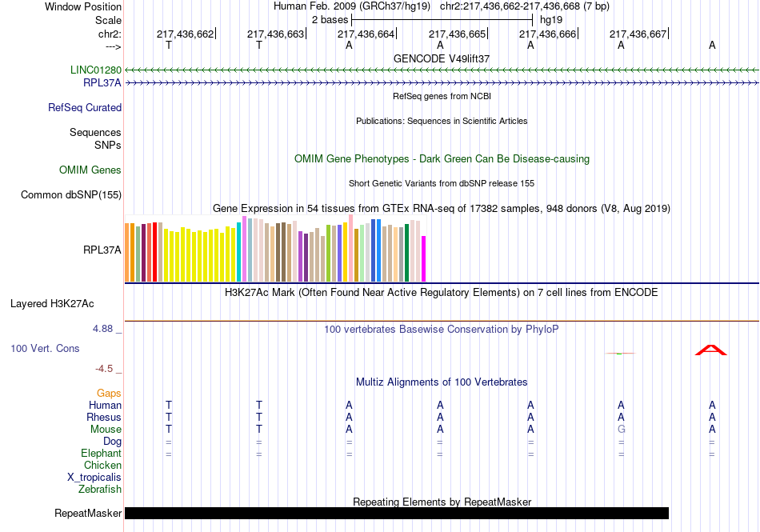
Task: Click the blue RPL37A label under GENCODE
Action: point(102,83)
